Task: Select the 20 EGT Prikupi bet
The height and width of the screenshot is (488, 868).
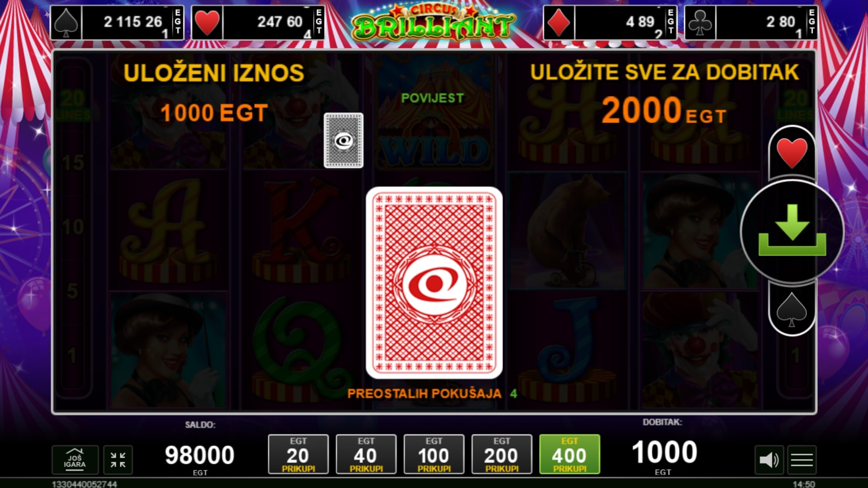Action: [x=298, y=455]
